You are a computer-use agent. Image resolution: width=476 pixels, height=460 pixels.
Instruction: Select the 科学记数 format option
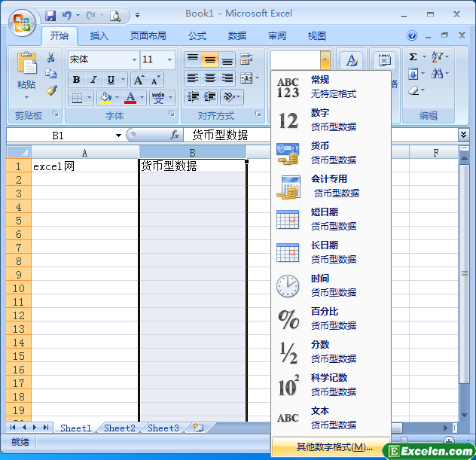(331, 385)
